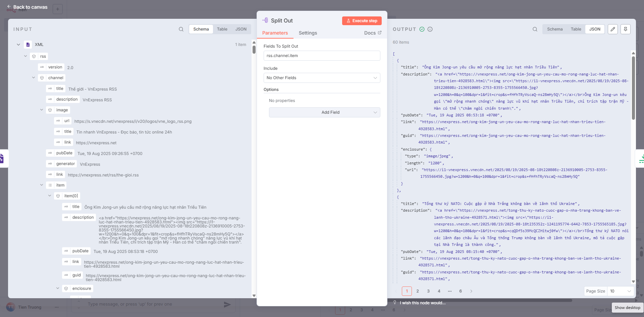Click the input panel vertical scrollbar
Image resolution: width=644 pixels, height=317 pixels.
click(x=254, y=50)
